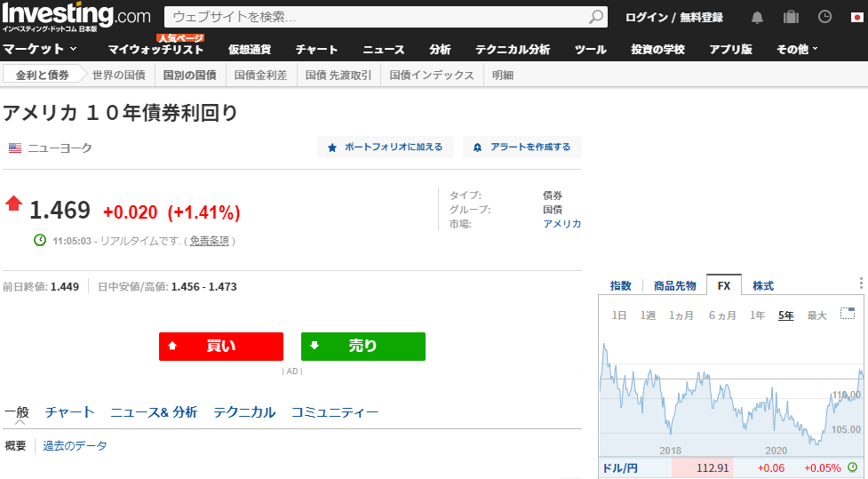
Task: Select 国債金利差 submenu tab
Action: (260, 75)
